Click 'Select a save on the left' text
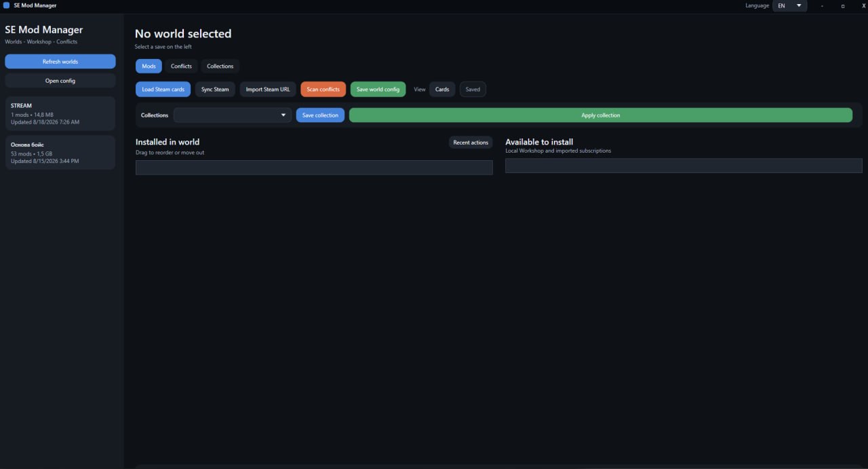Viewport: 868px width, 469px height. 163,47
